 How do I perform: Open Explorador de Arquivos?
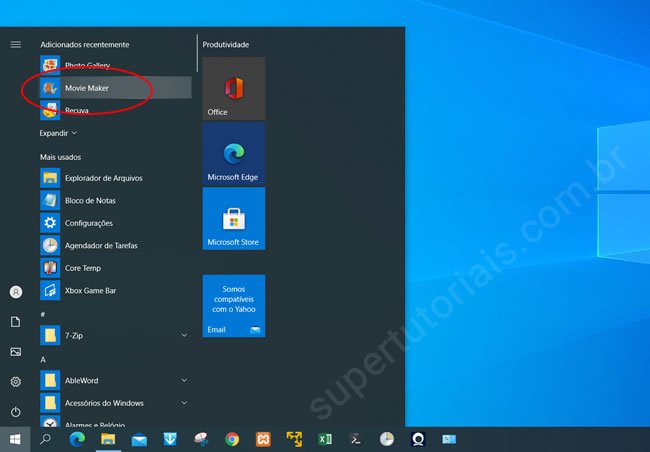click(x=103, y=178)
